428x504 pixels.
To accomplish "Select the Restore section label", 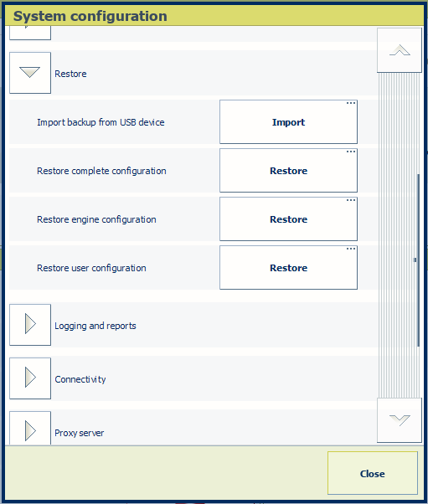I will tap(70, 74).
